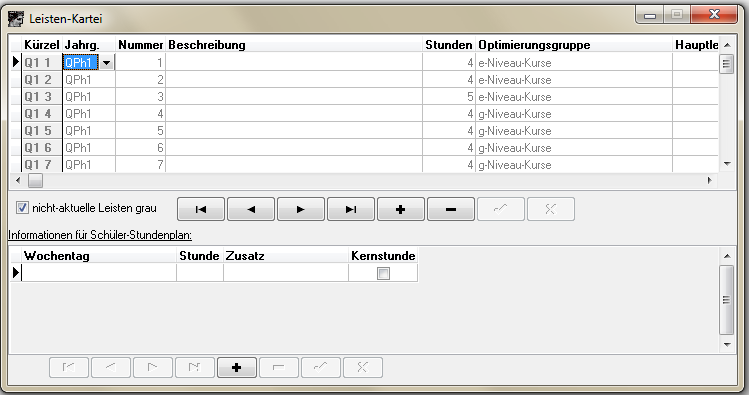Delete selected Leiste with upper minus button
The height and width of the screenshot is (395, 749).
point(450,209)
